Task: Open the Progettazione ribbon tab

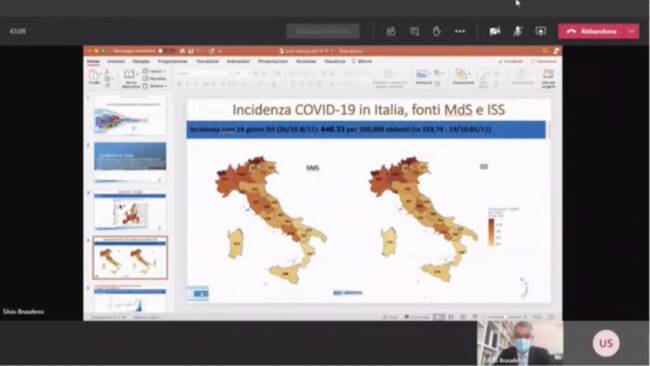Action: click(x=172, y=61)
